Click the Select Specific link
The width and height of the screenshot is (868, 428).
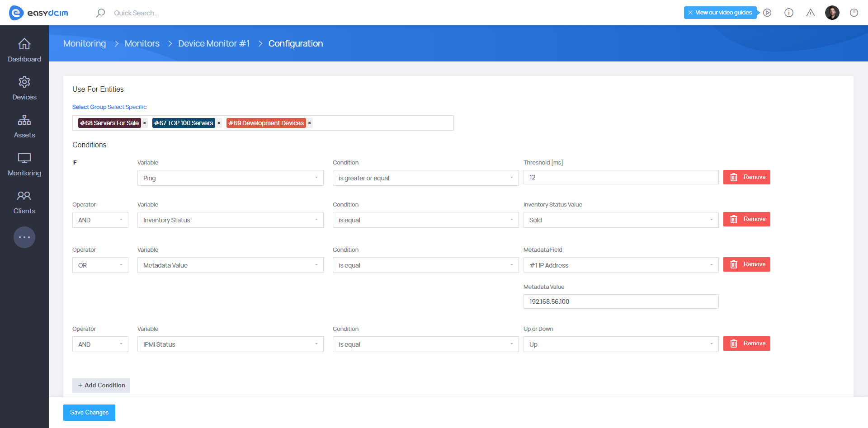point(127,107)
